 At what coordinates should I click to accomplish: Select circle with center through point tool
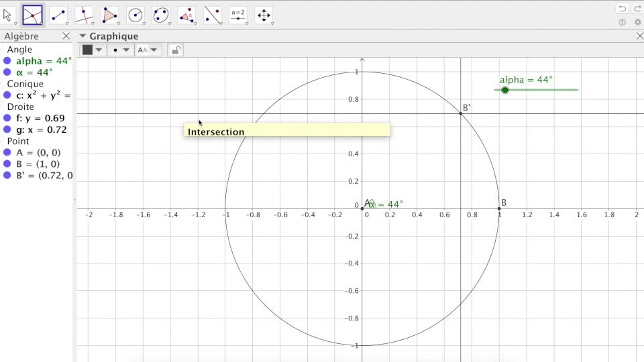click(x=136, y=15)
